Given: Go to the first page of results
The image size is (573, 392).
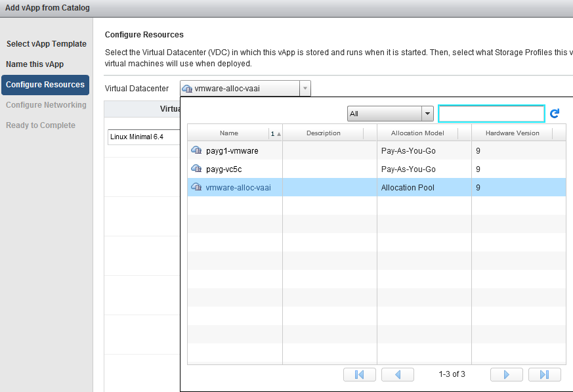Looking at the screenshot, I should click(359, 374).
